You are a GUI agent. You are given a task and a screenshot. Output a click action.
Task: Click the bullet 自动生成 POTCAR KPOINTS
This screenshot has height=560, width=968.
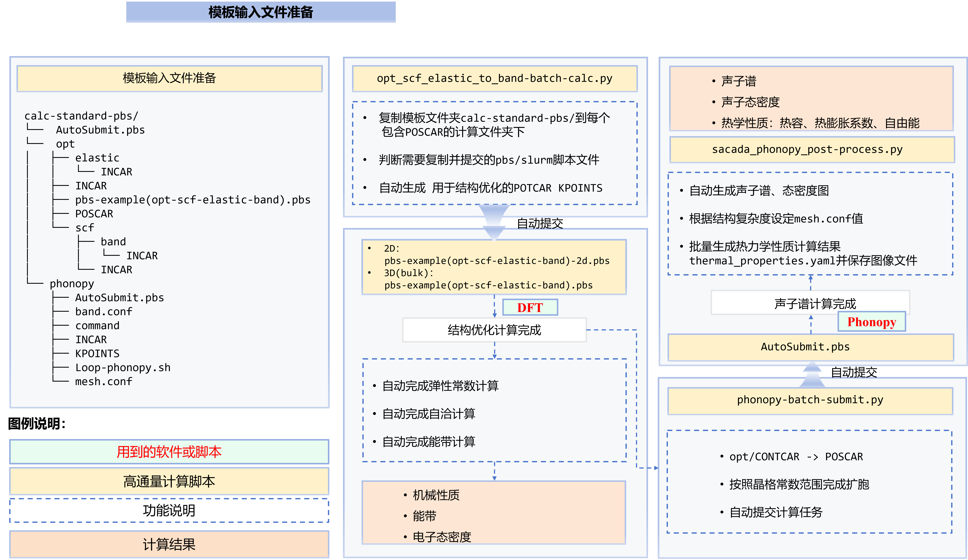pyautogui.click(x=491, y=188)
